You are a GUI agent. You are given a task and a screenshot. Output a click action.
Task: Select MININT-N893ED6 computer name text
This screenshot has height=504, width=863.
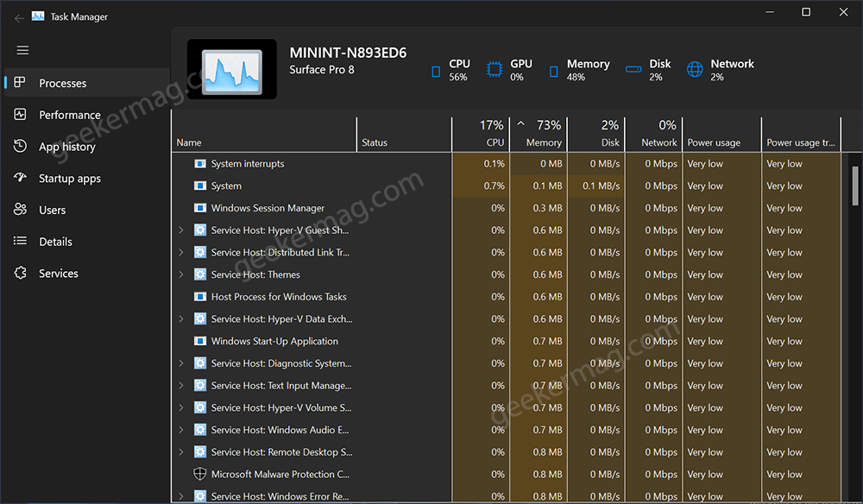point(348,53)
